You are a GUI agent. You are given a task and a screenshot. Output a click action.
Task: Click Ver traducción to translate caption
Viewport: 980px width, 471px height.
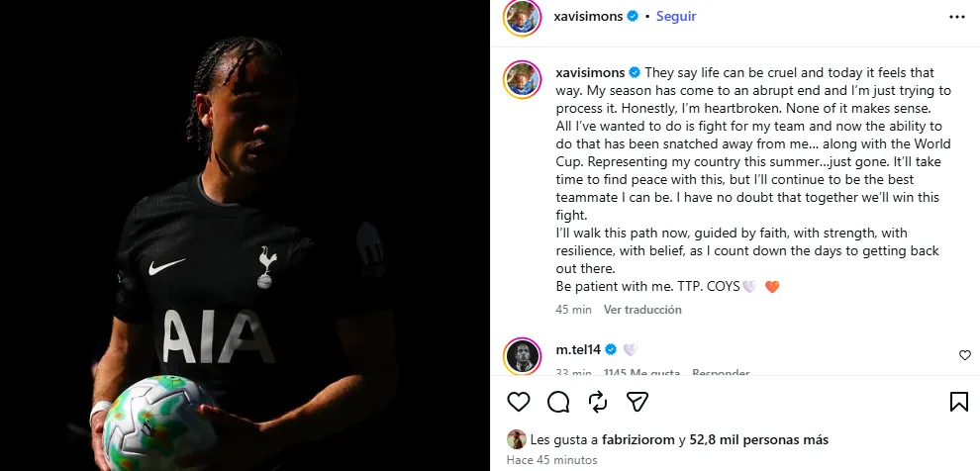(x=642, y=309)
